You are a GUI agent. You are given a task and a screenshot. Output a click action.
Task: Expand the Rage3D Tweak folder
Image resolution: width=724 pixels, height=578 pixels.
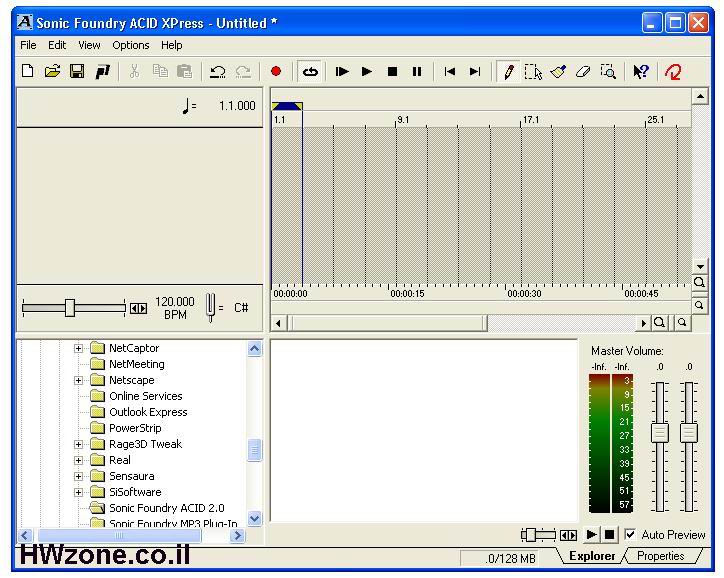point(78,444)
